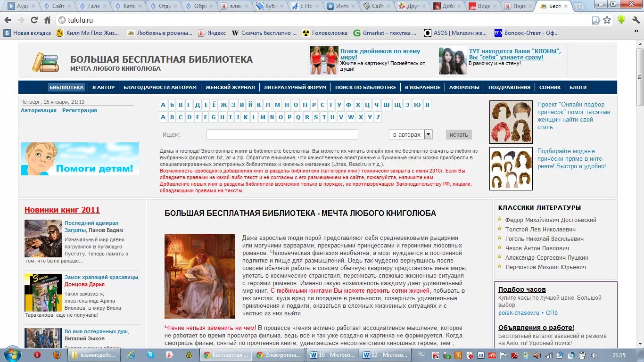Open the Новая вкладка VK bookmark
644x362 pixels.
coord(27,33)
